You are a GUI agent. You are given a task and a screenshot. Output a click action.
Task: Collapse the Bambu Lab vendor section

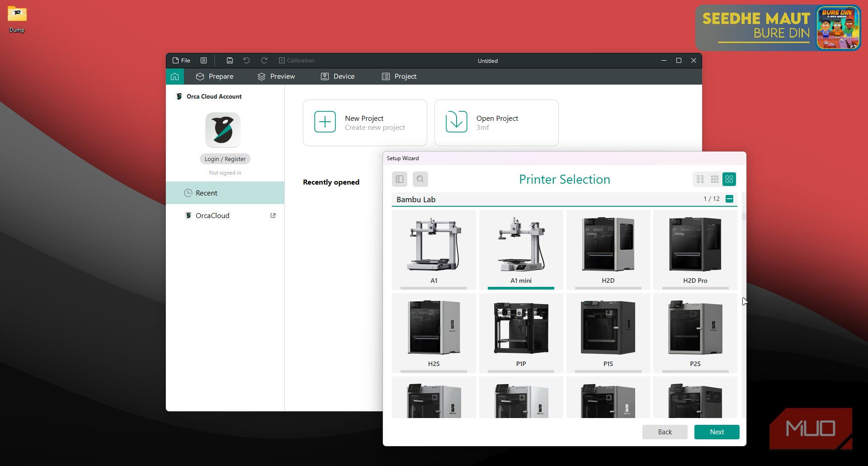(x=729, y=199)
